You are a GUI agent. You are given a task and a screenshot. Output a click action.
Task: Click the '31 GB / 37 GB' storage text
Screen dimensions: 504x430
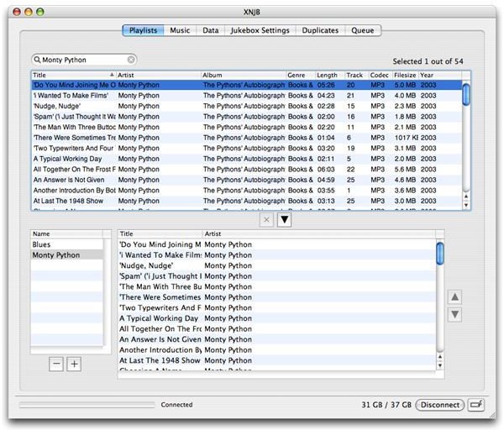pos(386,405)
